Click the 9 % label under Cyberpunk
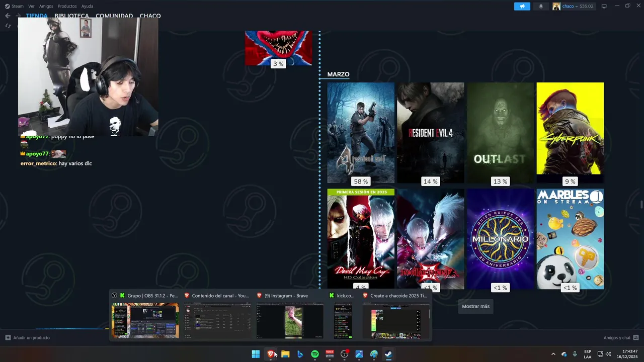The image size is (644, 362). 570,182
